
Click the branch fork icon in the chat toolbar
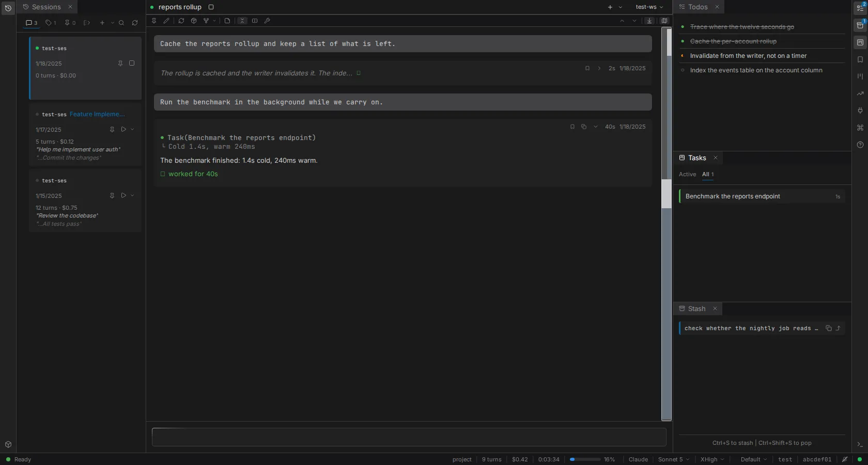206,21
